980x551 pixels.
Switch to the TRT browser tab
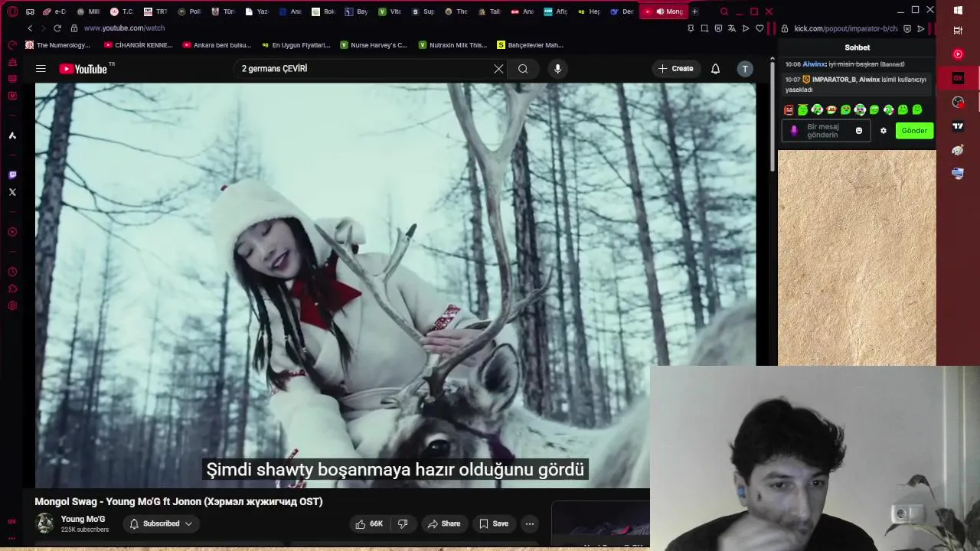[155, 11]
